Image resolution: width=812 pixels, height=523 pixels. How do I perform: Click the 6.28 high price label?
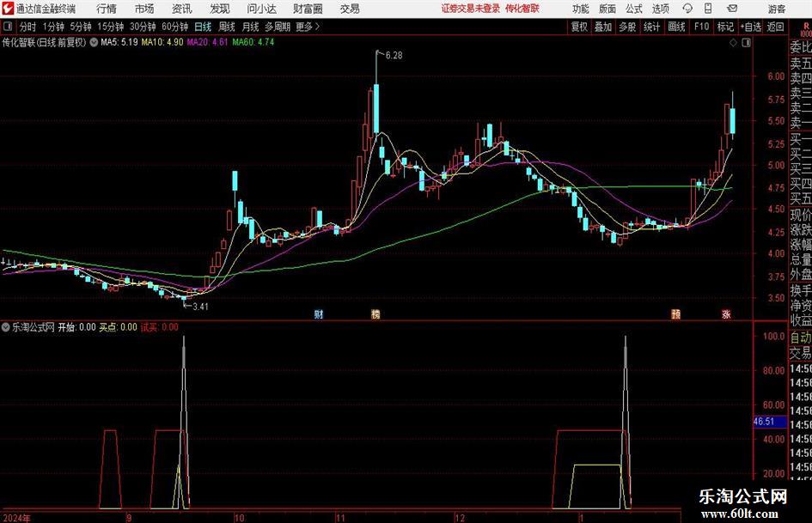394,56
